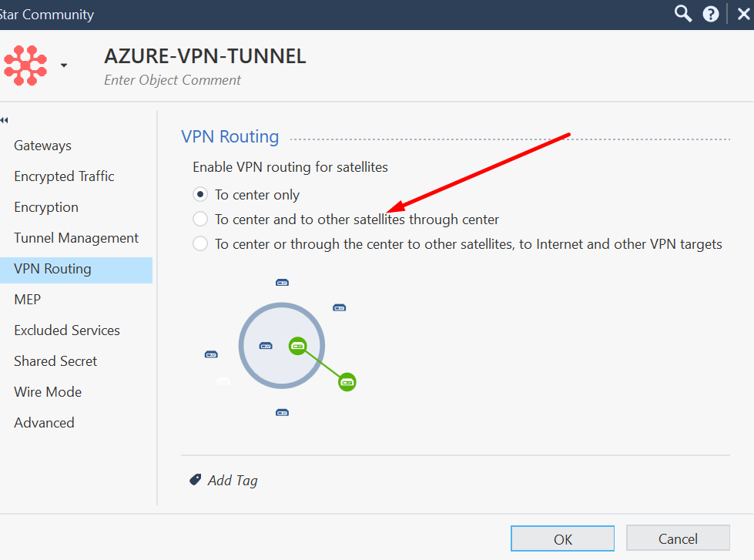This screenshot has width=754, height=560.
Task: Open the Encrypted Traffic section
Action: [63, 176]
